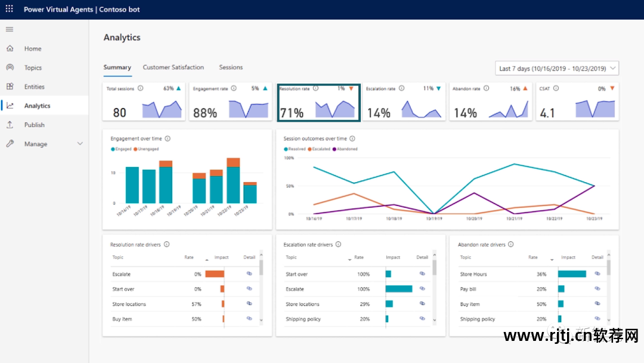
Task: Open the app launcher waffle icon
Action: pyautogui.click(x=9, y=10)
